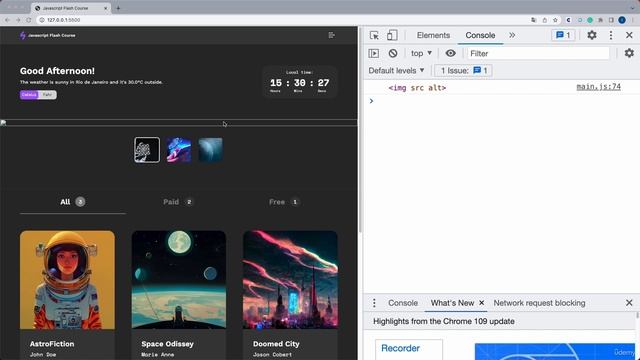Click the live expression eye icon
Viewport: 640px width, 360px height.
[x=450, y=53]
